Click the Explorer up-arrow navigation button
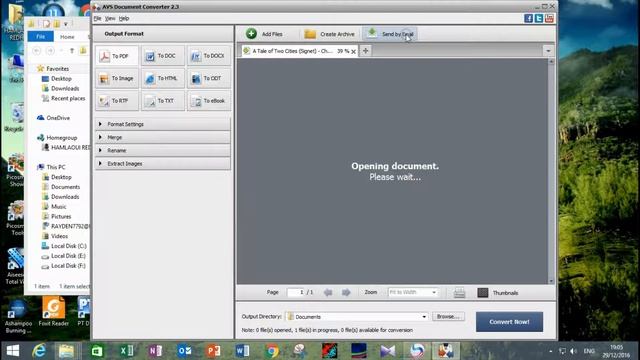Screen dimensions: 640x360 [72, 51]
